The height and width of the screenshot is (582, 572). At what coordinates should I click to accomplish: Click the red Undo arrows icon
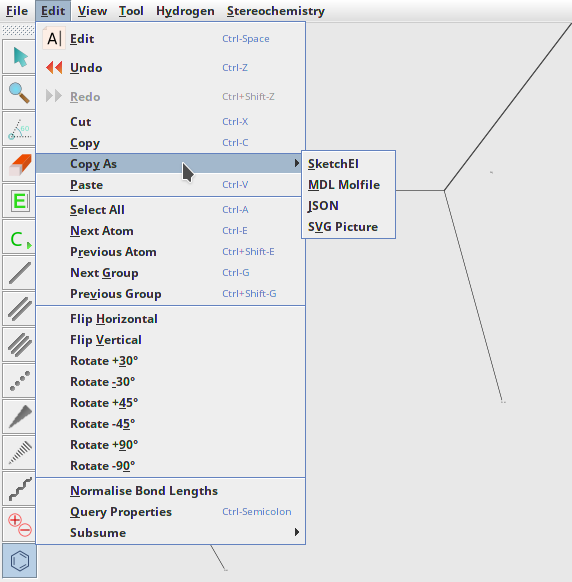(54, 68)
